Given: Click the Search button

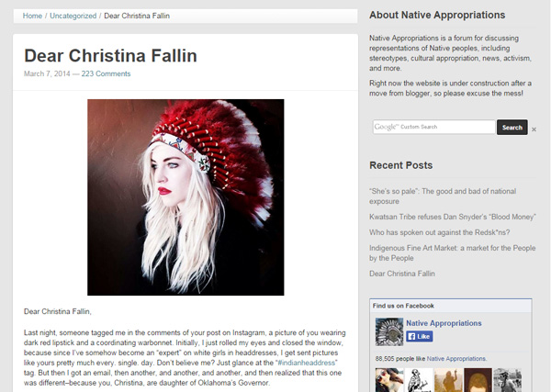Looking at the screenshot, I should (x=512, y=128).
